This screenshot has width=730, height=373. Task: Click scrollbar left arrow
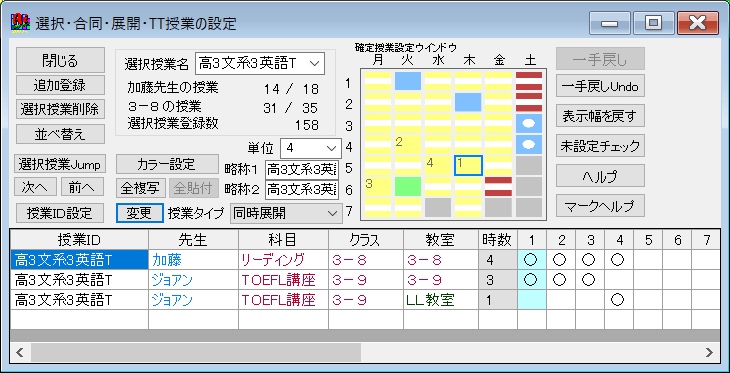click(20, 352)
